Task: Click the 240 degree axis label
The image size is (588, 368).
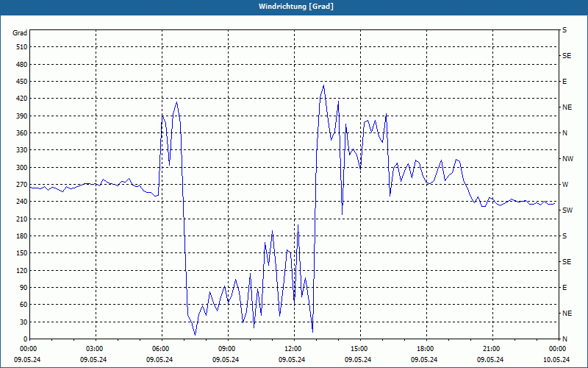Action: coord(22,202)
